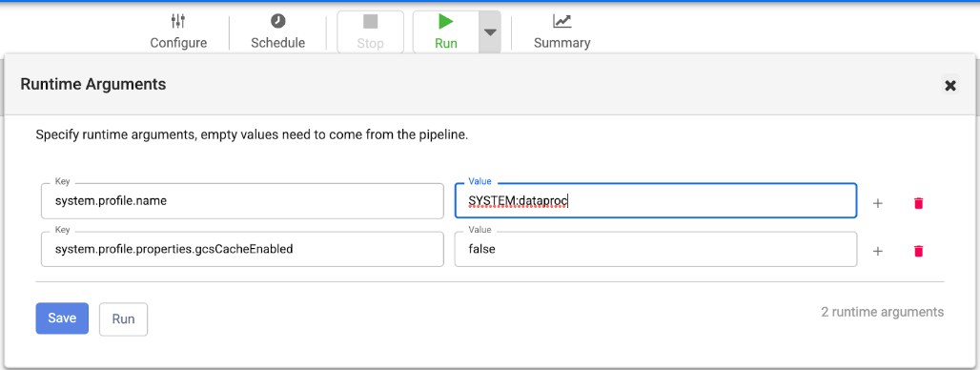Start the pipeline with green Run
This screenshot has width=980, height=370.
[x=445, y=31]
